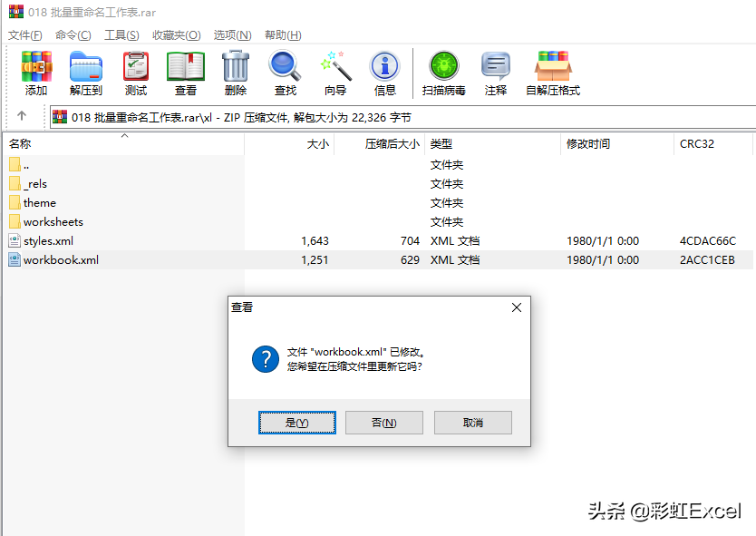Click the packed size value 704
The image size is (756, 536).
click(x=411, y=240)
